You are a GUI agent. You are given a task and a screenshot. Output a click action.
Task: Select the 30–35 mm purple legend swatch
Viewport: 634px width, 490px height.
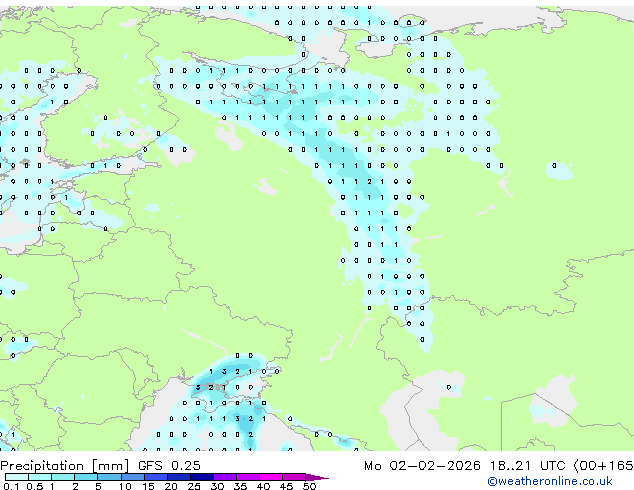(225, 477)
